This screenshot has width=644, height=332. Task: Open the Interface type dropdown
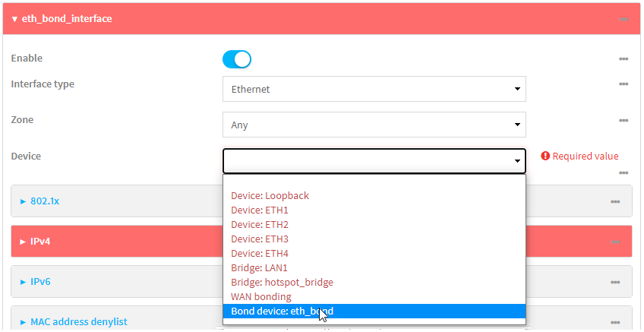(x=374, y=89)
